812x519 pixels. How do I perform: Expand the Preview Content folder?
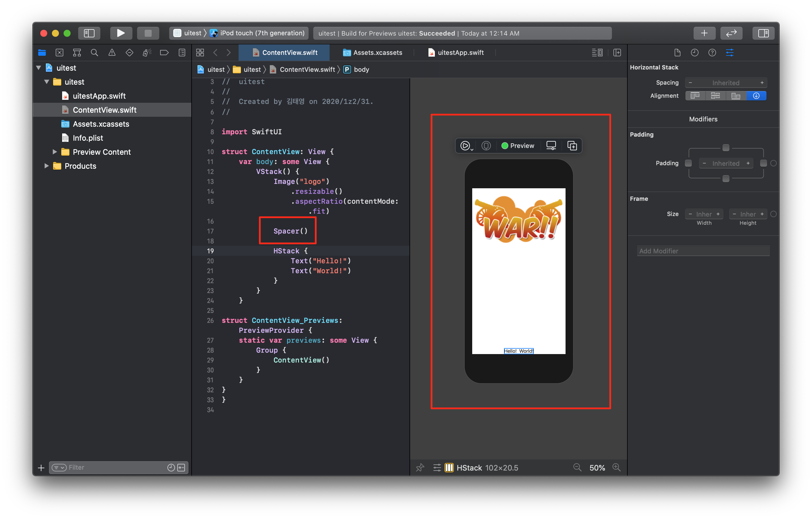click(x=55, y=152)
